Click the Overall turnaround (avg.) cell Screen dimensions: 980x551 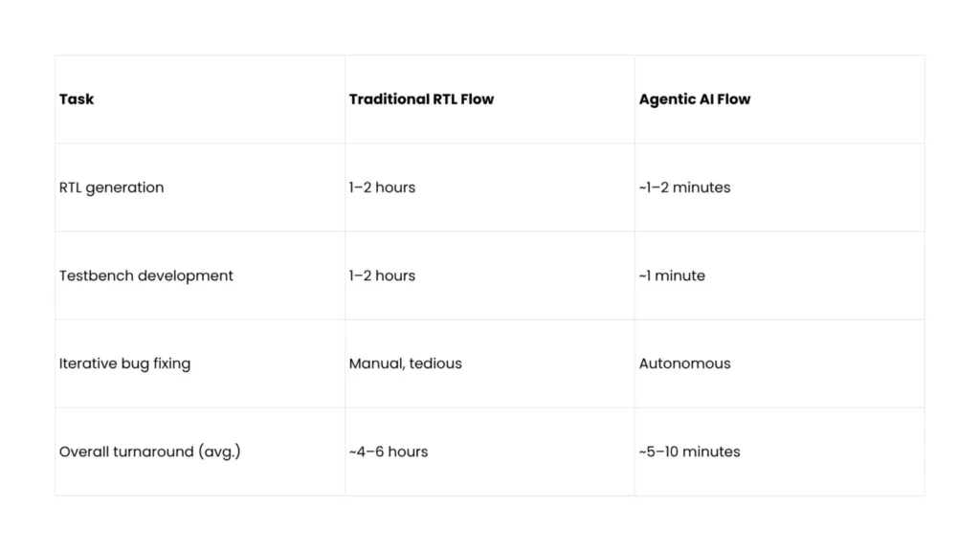(x=200, y=452)
